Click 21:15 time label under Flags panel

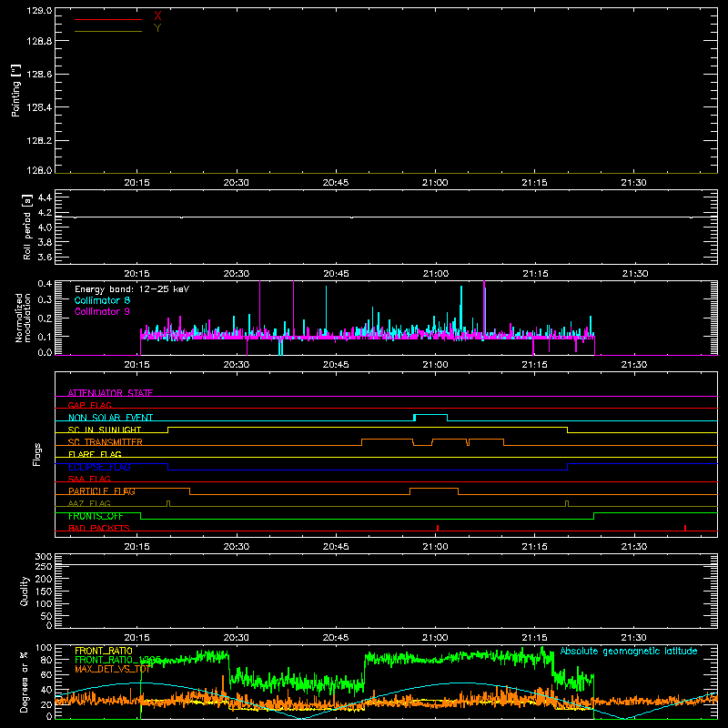click(x=535, y=547)
